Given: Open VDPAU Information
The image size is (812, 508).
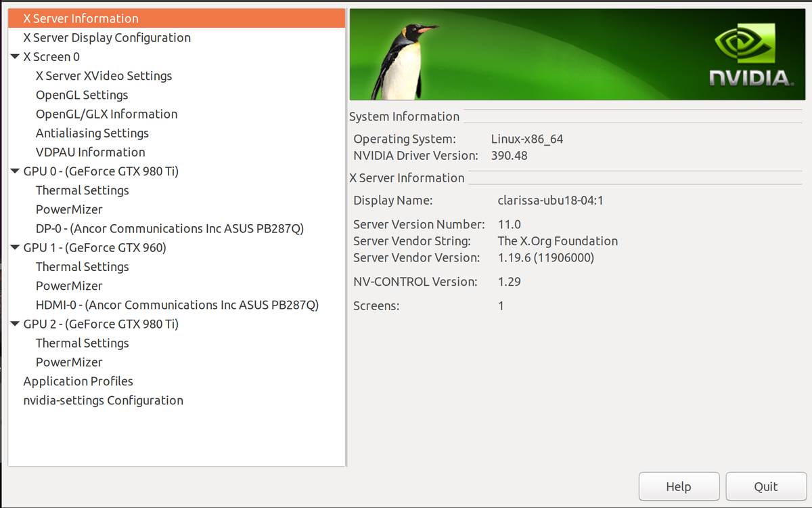Looking at the screenshot, I should tap(90, 152).
